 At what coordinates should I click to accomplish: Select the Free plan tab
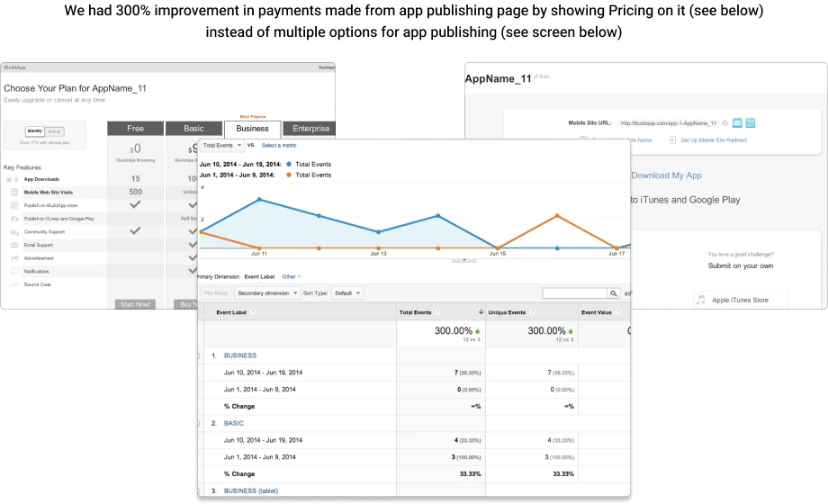click(135, 129)
